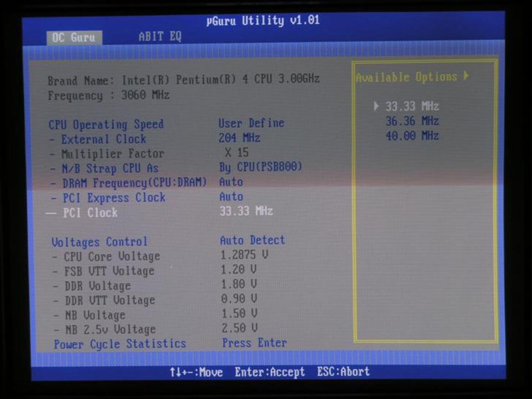The image size is (532, 399).
Task: Click the By CPU(PSB800) value
Action: coord(261,167)
